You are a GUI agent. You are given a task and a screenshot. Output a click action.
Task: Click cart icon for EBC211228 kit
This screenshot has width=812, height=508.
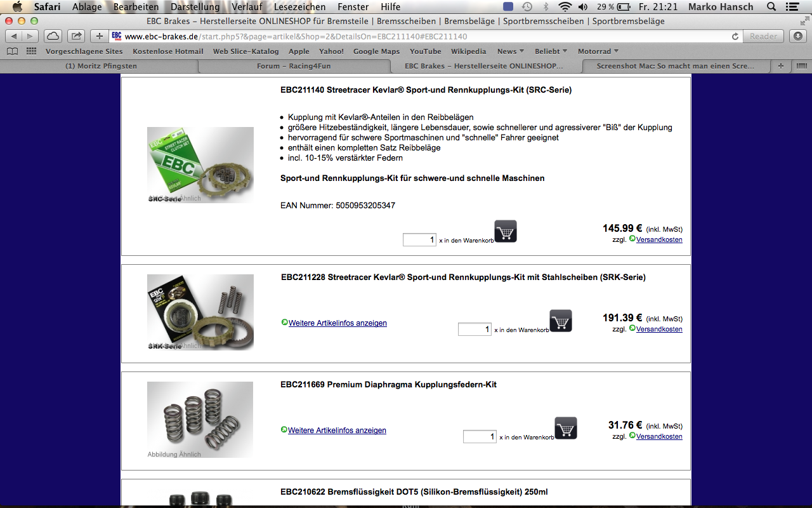tap(561, 321)
